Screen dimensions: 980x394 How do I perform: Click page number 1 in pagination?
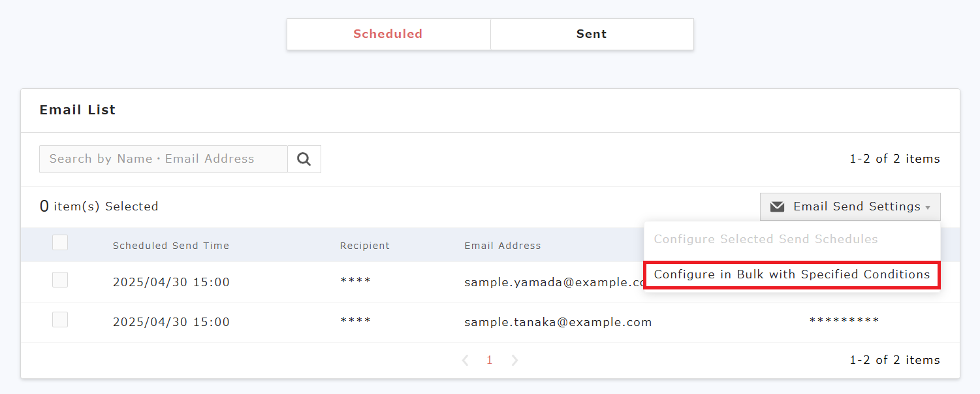(x=490, y=360)
